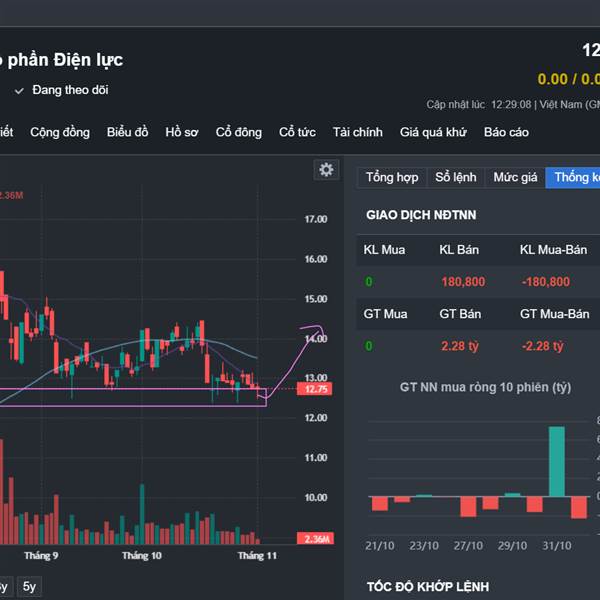Select the Mức giá tab
Viewport: 600px width, 600px height.
(515, 177)
